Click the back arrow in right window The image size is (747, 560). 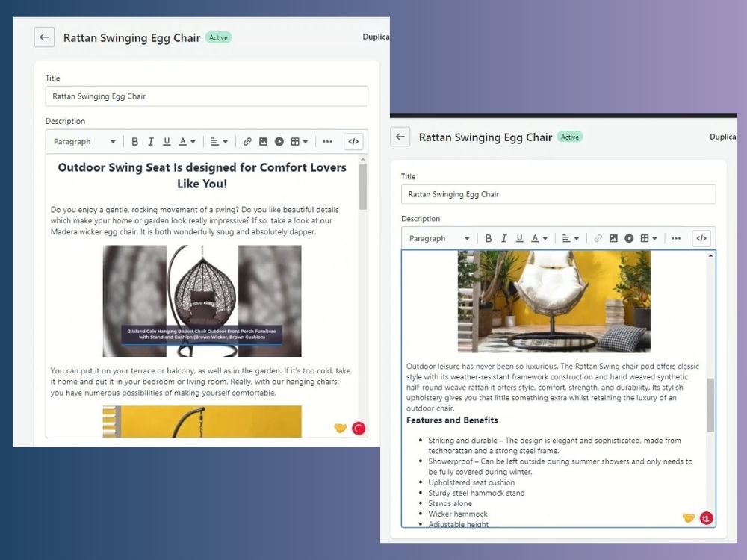click(400, 137)
